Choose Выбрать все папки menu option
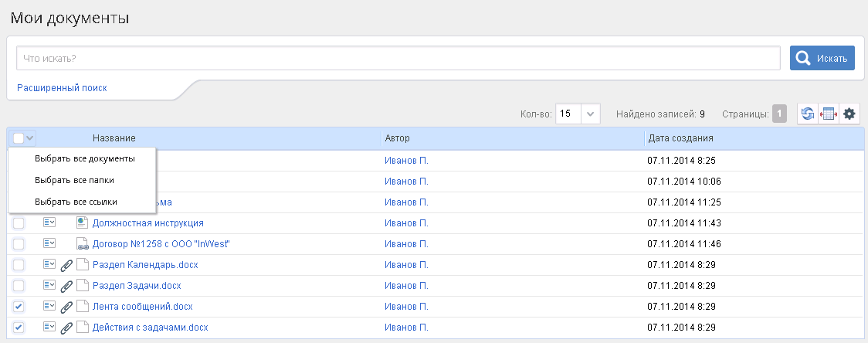Image resolution: width=868 pixels, height=343 pixels. point(74,180)
